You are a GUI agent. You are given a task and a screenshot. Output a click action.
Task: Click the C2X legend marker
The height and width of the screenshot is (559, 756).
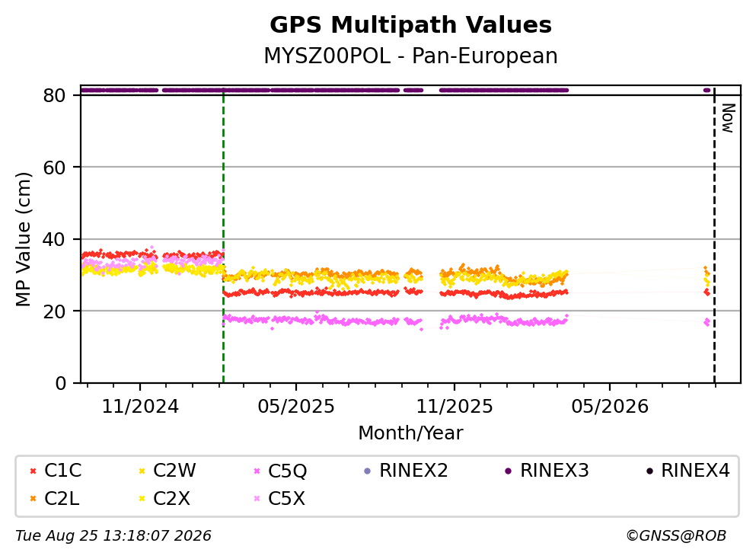tap(142, 499)
